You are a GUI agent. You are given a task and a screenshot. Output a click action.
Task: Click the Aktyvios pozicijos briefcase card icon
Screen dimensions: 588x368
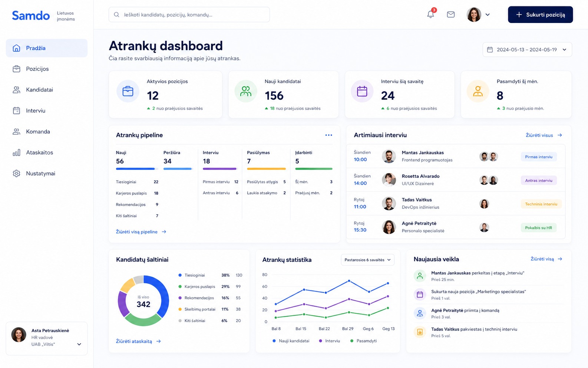pyautogui.click(x=128, y=91)
